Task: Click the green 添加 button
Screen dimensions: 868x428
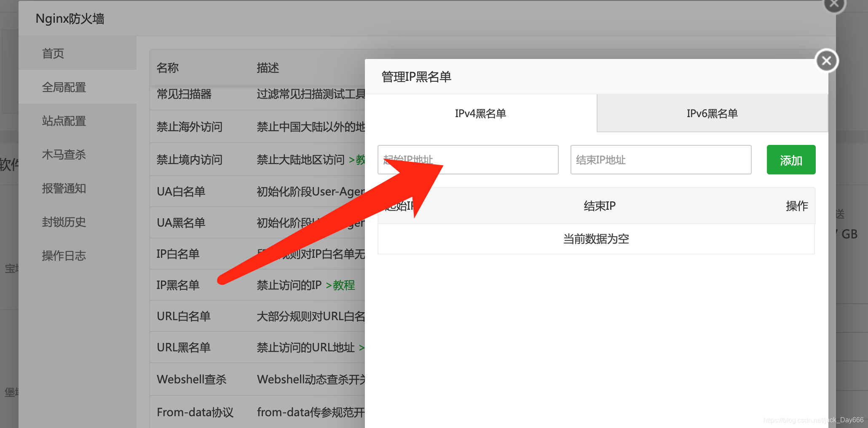Action: (791, 160)
